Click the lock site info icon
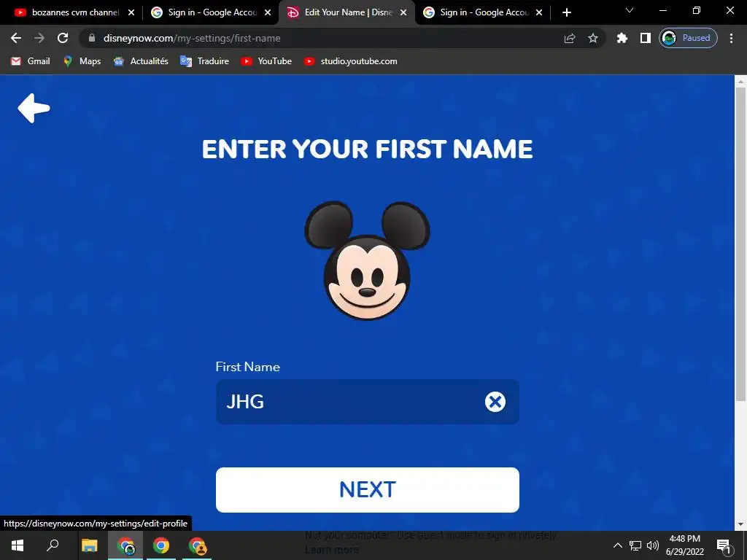Image resolution: width=747 pixels, height=560 pixels. [92, 38]
